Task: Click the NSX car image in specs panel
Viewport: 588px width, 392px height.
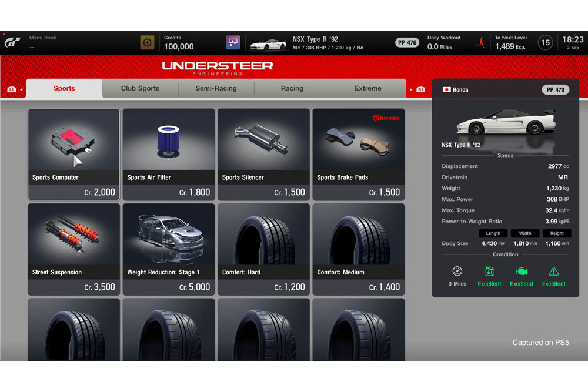Action: (506, 122)
